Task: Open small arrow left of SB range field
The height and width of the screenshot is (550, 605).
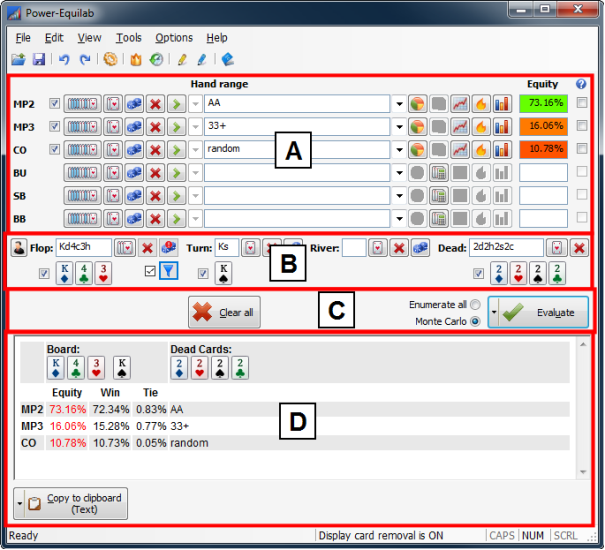Action: click(x=195, y=196)
